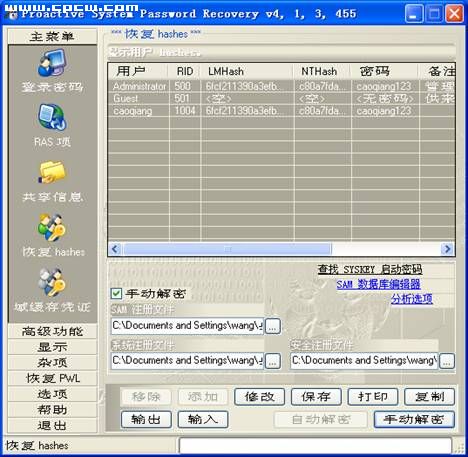This screenshot has width=468, height=457.
Task: Open the 共享信息 shared folder icon
Action: click(52, 172)
